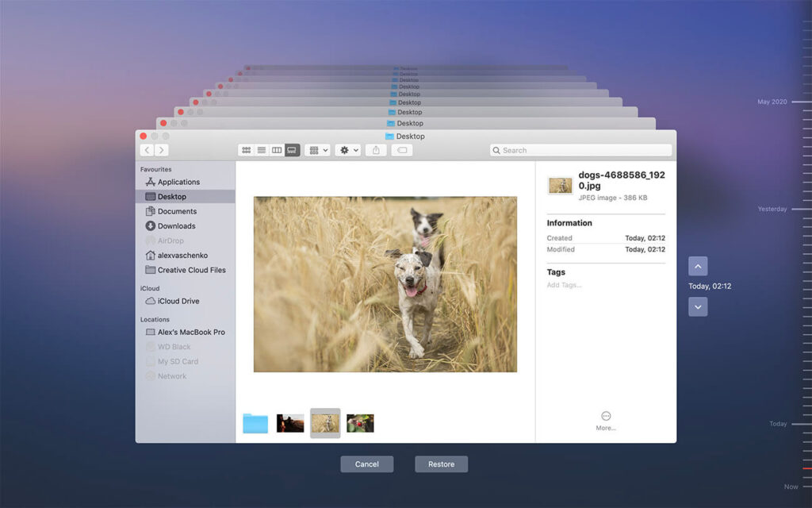Click the Share icon in toolbar
This screenshot has width=812, height=508.
[x=376, y=150]
